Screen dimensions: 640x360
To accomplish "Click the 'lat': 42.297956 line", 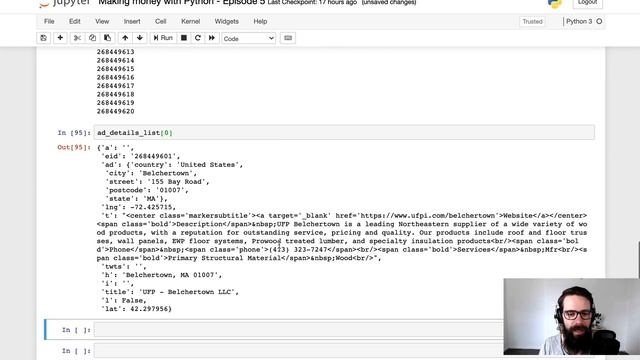I will coord(136,309).
